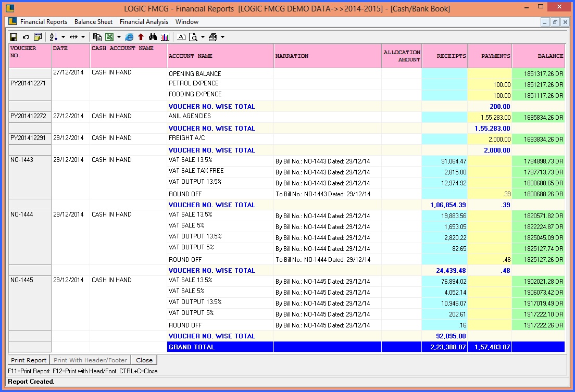Click the sort A-Z toolbar icon
Viewport: 575px width, 392px height.
click(x=53, y=37)
